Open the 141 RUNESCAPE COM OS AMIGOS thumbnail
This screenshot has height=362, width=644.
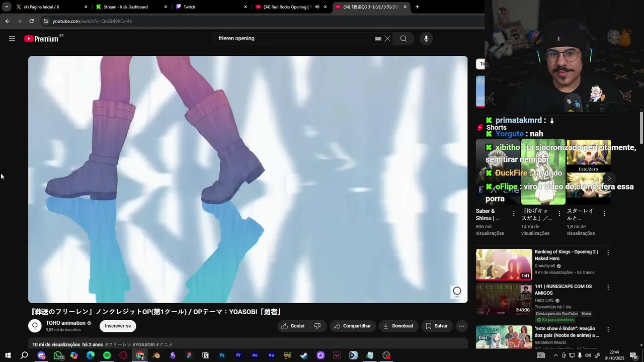[x=504, y=299]
